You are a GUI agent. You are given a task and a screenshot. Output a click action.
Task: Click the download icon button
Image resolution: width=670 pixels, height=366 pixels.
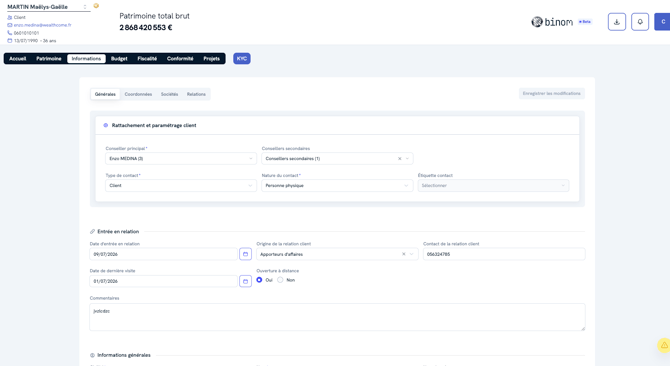(617, 22)
